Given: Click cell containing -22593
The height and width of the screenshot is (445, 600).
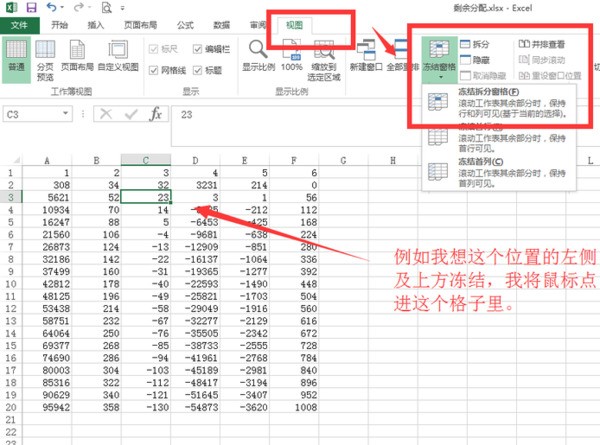Looking at the screenshot, I should (x=195, y=284).
